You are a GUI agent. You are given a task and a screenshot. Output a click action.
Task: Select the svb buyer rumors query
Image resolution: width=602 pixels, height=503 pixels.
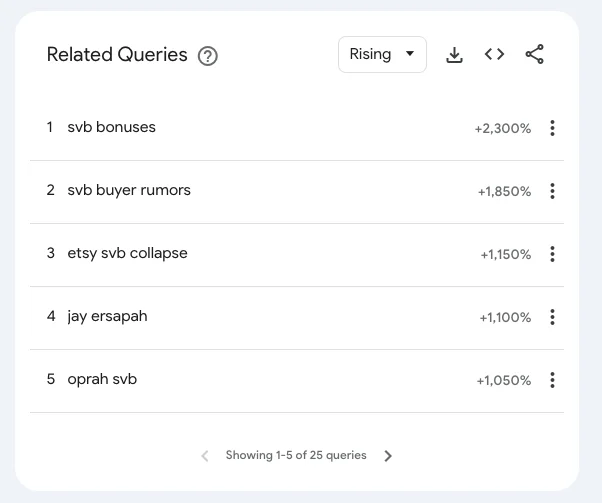(128, 190)
